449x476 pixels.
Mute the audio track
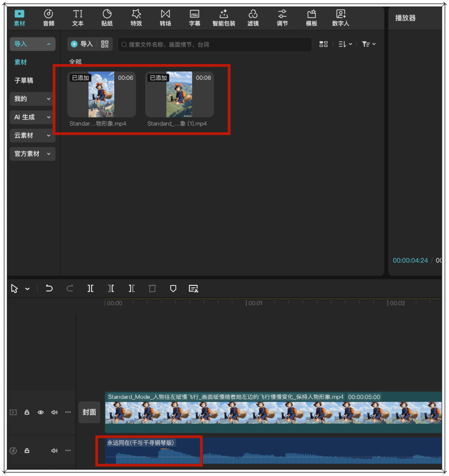[54, 451]
